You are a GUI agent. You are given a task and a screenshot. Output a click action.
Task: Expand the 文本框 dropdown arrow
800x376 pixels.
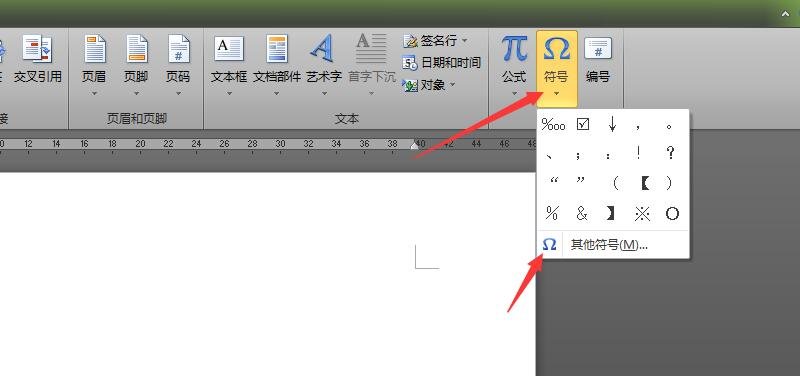229,93
